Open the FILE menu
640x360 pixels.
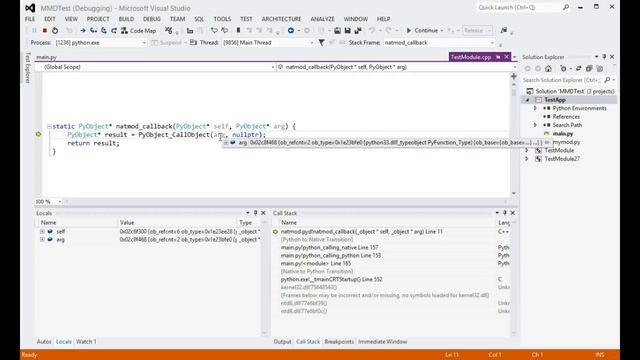[30, 19]
